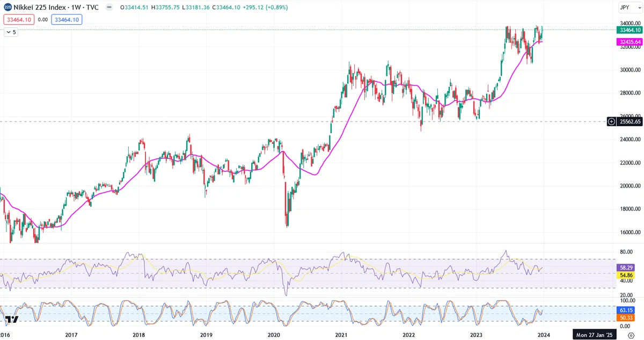The height and width of the screenshot is (340, 644).
Task: Open chart settings gear icon at bottom right
Action: click(x=631, y=335)
